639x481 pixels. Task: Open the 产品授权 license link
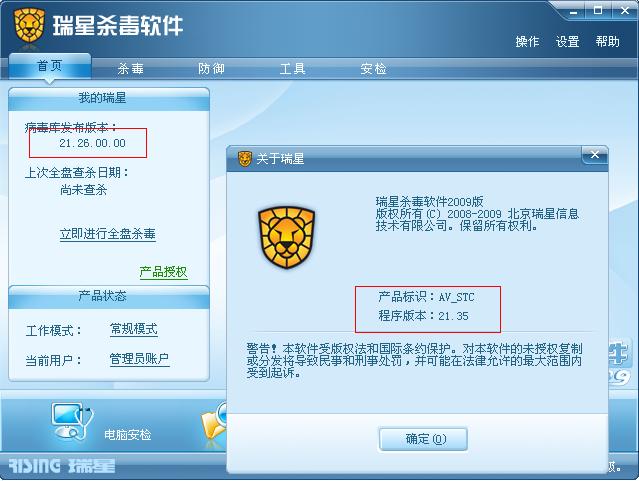pos(163,272)
